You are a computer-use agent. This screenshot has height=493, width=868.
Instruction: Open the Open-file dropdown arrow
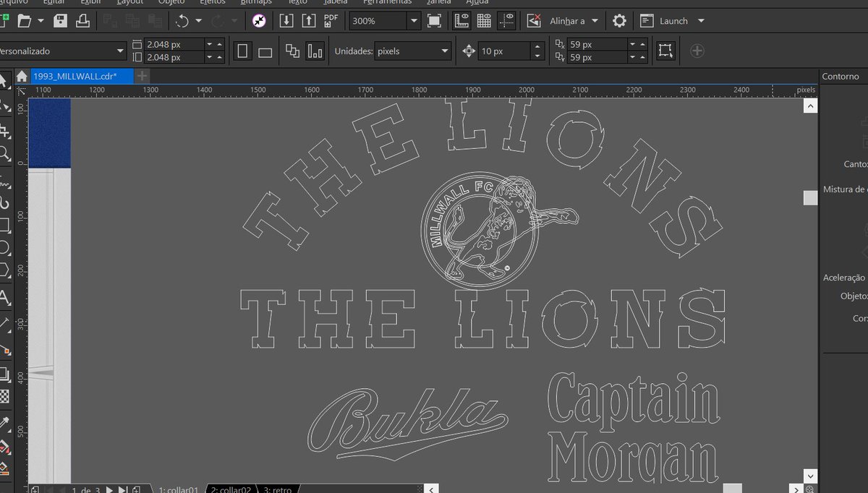(41, 21)
